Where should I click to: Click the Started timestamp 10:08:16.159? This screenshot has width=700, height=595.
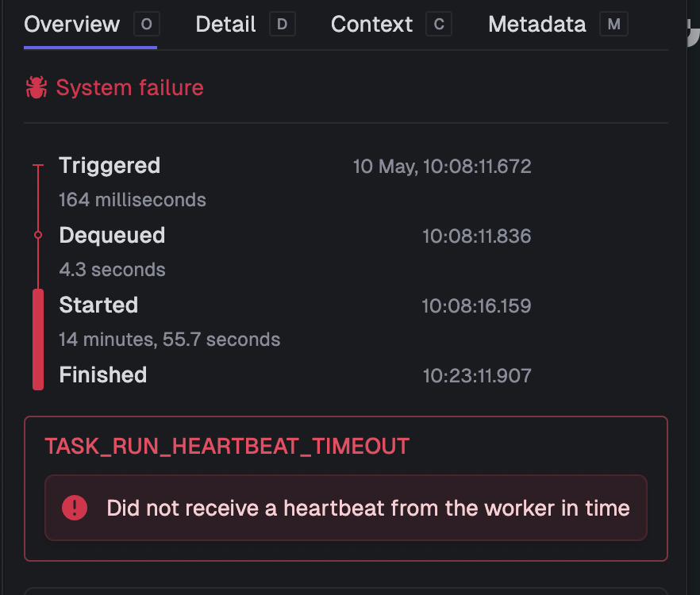pos(477,306)
